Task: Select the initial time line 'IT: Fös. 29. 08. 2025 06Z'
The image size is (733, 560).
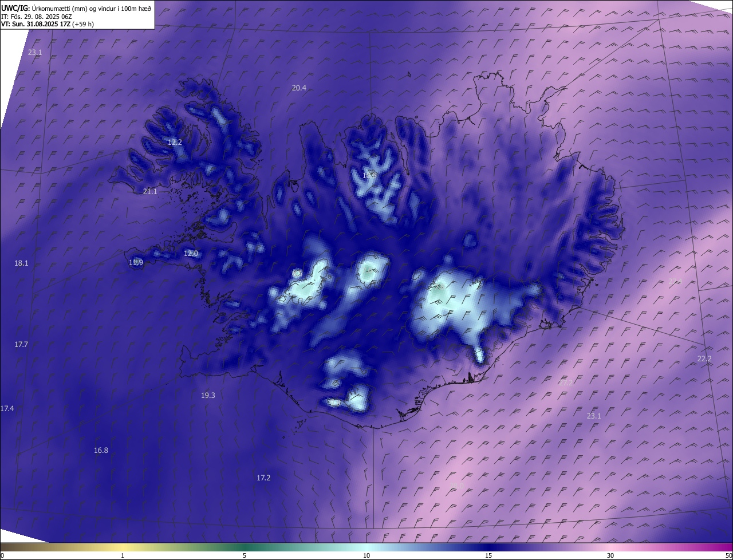Action: coord(36,17)
